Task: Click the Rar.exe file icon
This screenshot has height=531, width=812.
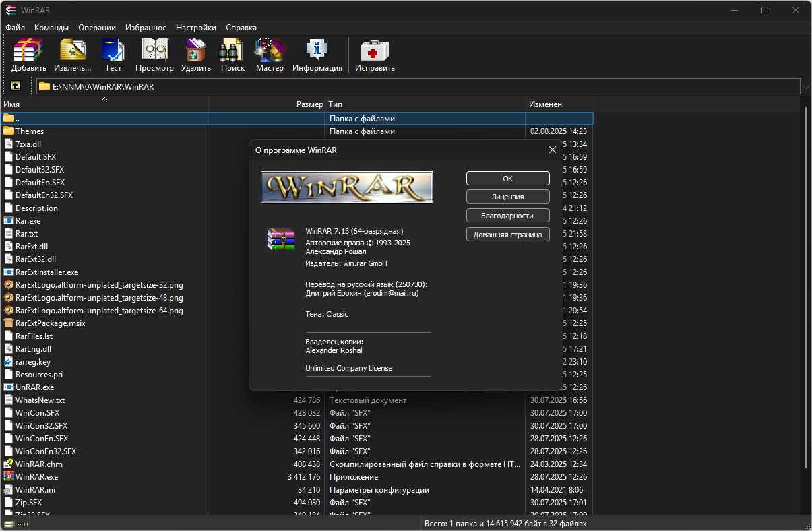Action: 9,220
